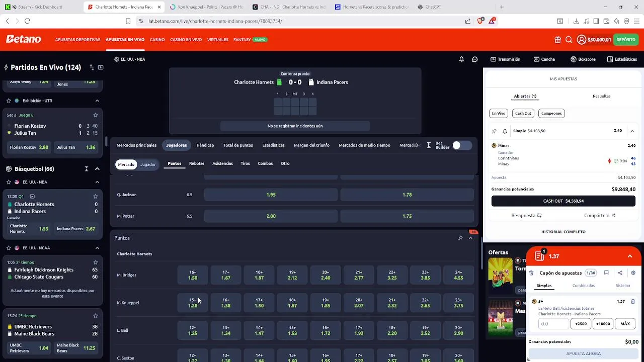644x362 pixels.
Task: Click the stream icon next to 12:00 Q1
Action: click(32, 196)
